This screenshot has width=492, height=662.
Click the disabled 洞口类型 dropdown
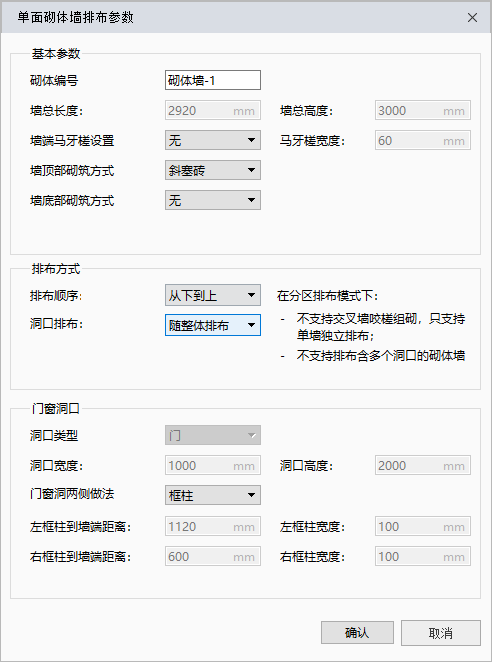pyautogui.click(x=212, y=435)
